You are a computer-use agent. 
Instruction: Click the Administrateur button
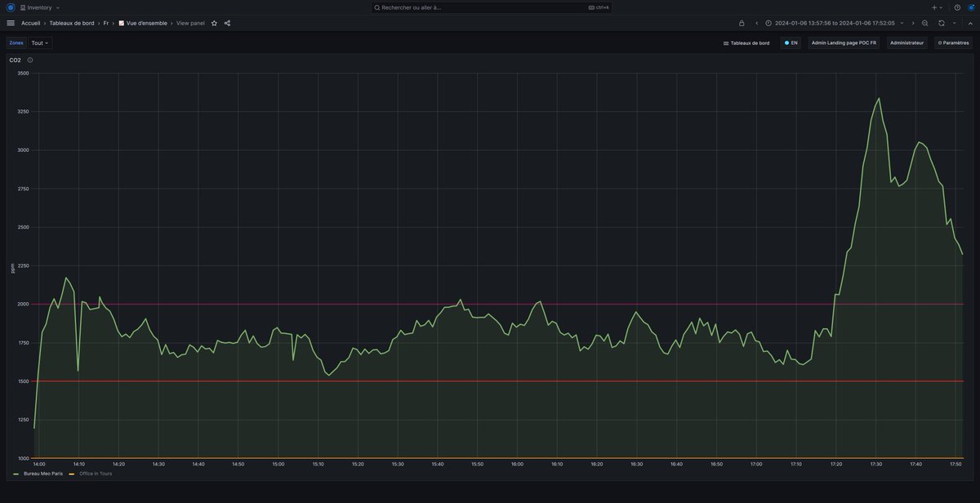pyautogui.click(x=906, y=42)
